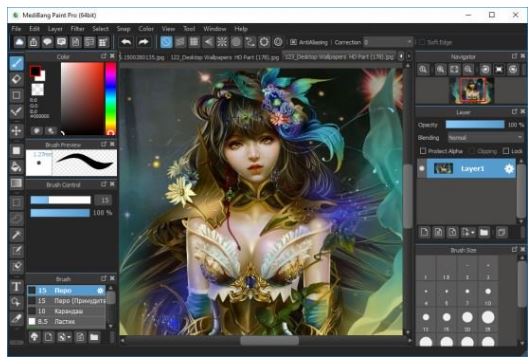Pick a color in the red saturation square
The image size is (531, 364).
pyautogui.click(x=82, y=99)
